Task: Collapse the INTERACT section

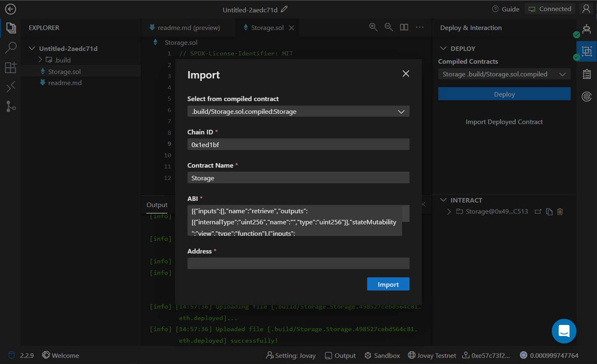Action: 444,200
